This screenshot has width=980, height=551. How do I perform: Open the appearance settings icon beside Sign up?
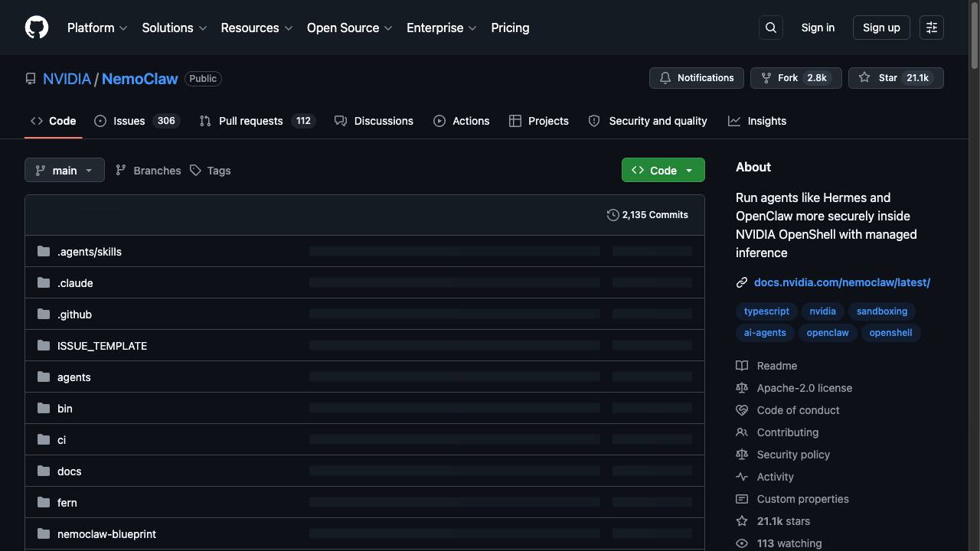coord(932,28)
